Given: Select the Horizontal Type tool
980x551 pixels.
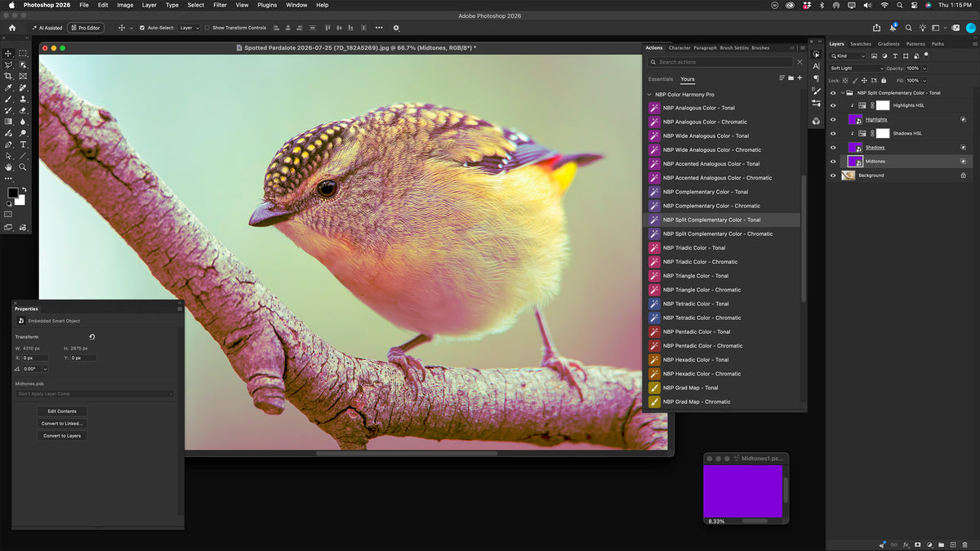Looking at the screenshot, I should pyautogui.click(x=23, y=144).
